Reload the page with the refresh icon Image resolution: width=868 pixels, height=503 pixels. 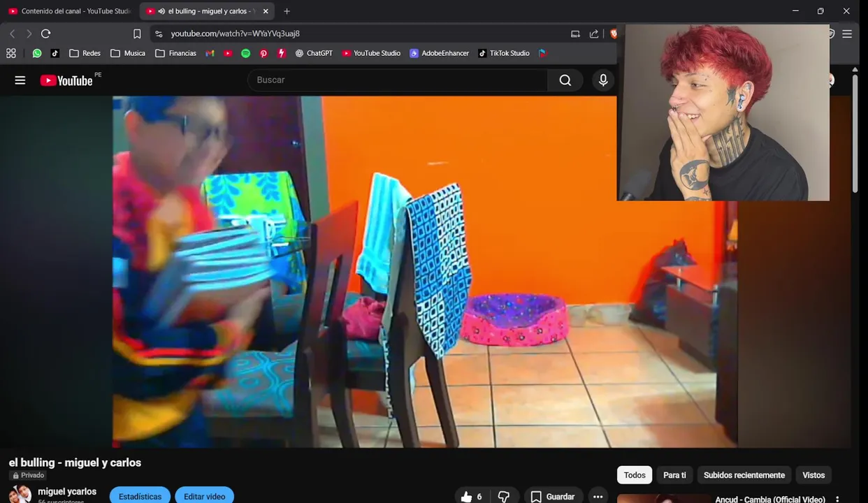(x=46, y=34)
